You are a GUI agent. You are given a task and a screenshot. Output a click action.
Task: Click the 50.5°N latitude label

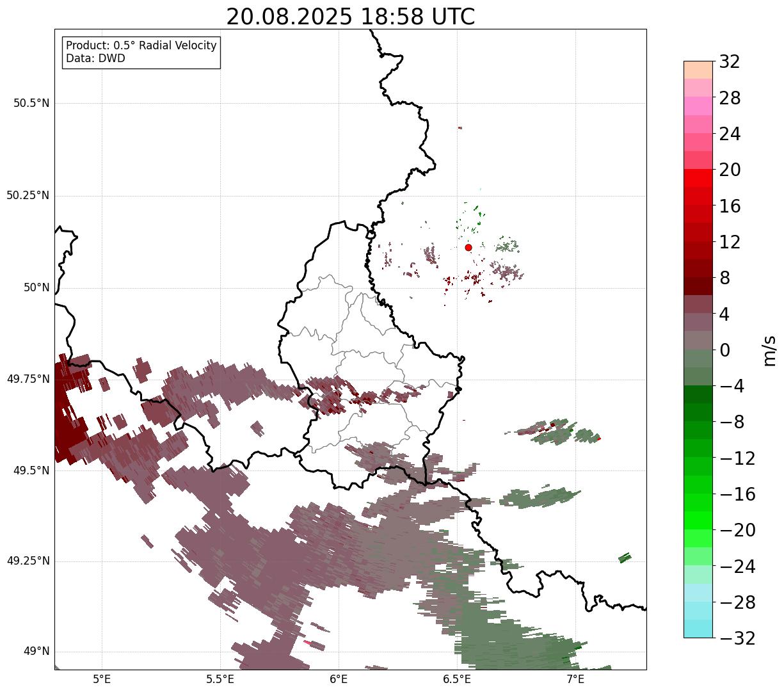(31, 104)
